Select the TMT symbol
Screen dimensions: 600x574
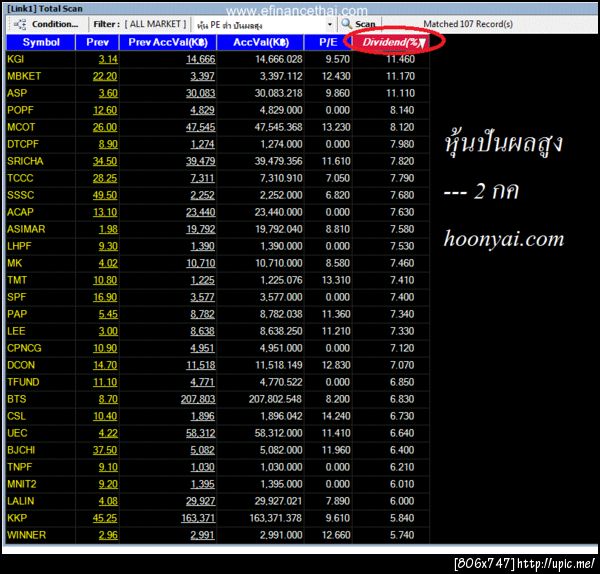(17, 280)
